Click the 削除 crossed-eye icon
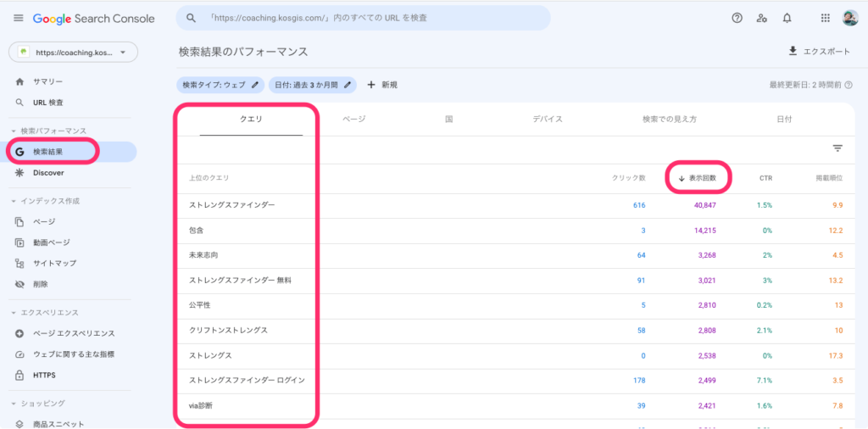The image size is (868, 429). [x=20, y=285]
